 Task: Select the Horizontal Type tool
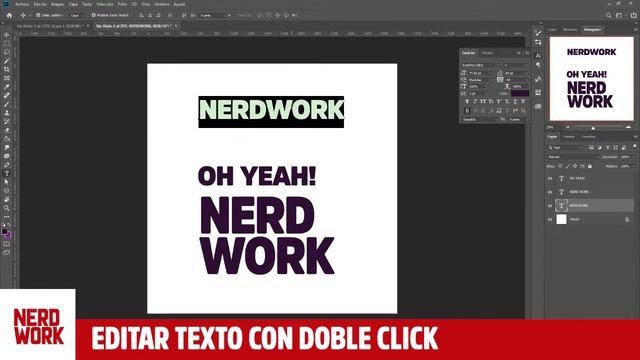pos(7,173)
